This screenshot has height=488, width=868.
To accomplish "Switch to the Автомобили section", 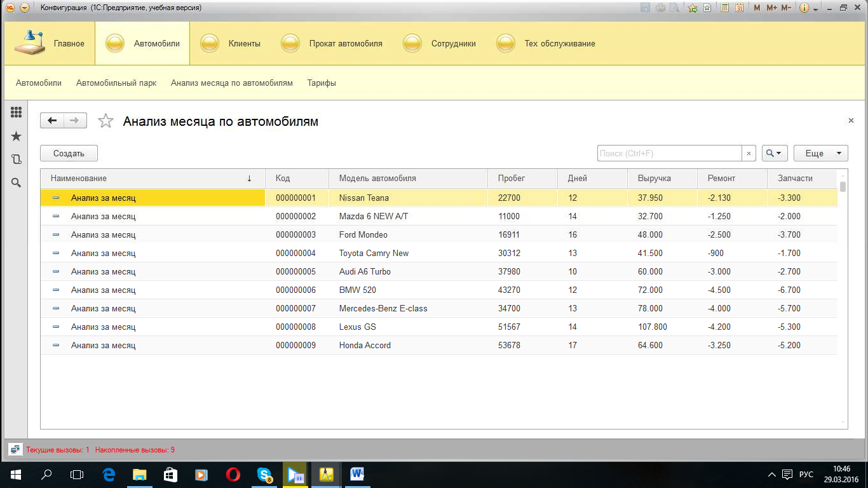I will (x=142, y=43).
